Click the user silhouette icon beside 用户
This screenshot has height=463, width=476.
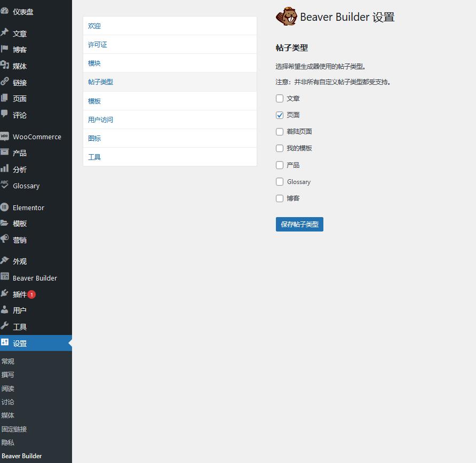click(4, 310)
